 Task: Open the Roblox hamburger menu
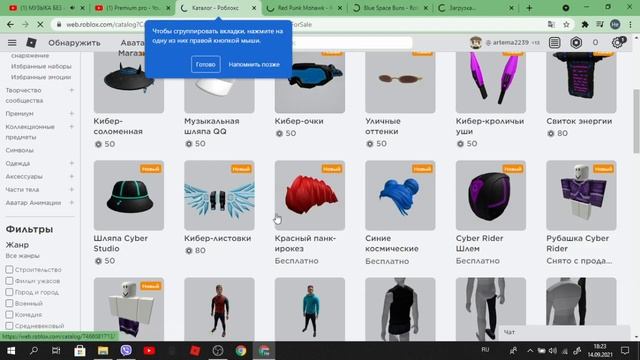[x=12, y=43]
